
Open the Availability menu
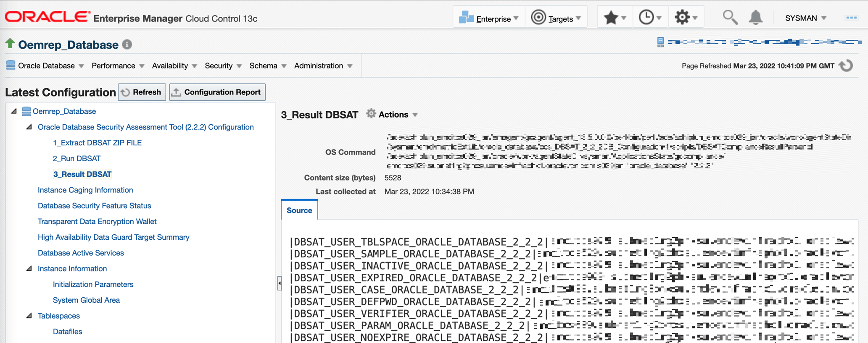click(x=174, y=66)
